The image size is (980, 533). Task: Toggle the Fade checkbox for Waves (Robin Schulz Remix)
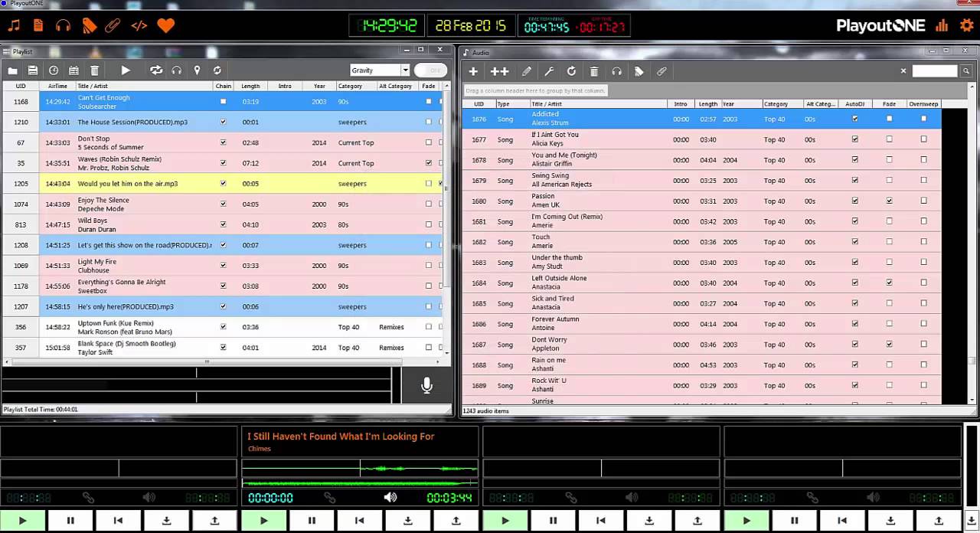(428, 163)
